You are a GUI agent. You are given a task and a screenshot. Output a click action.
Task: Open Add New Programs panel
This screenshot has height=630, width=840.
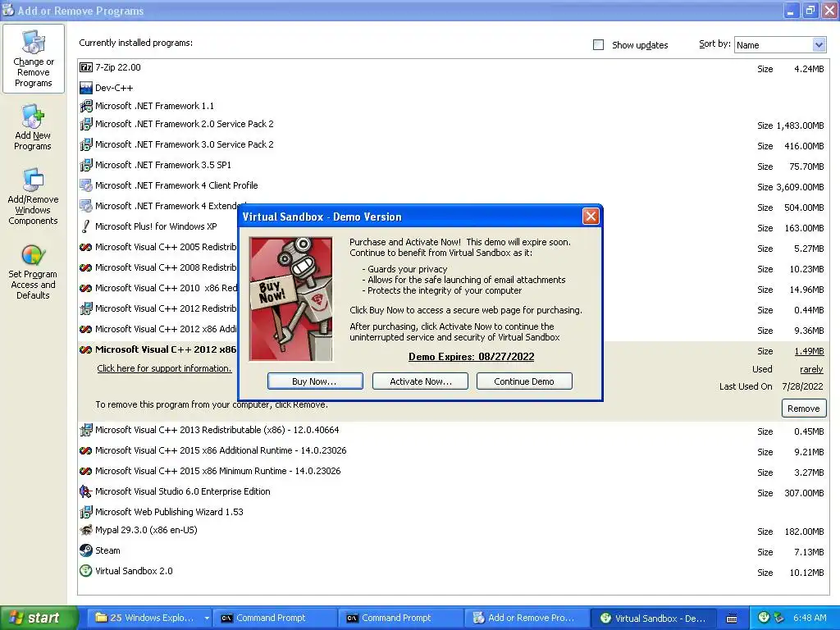pos(33,127)
